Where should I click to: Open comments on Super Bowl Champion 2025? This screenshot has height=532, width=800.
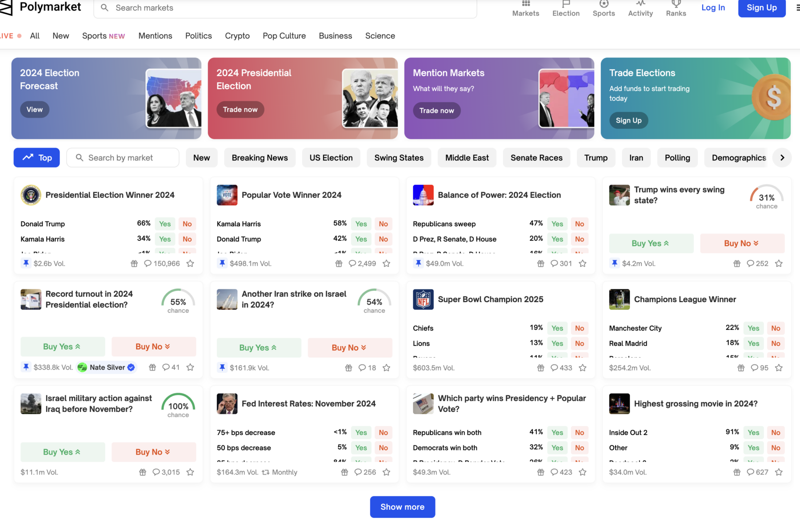point(561,368)
